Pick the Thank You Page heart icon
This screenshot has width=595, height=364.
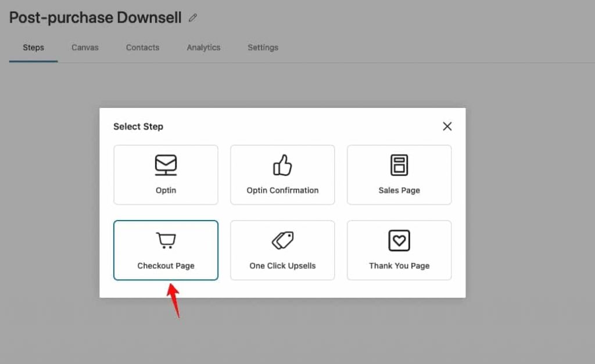pos(399,240)
